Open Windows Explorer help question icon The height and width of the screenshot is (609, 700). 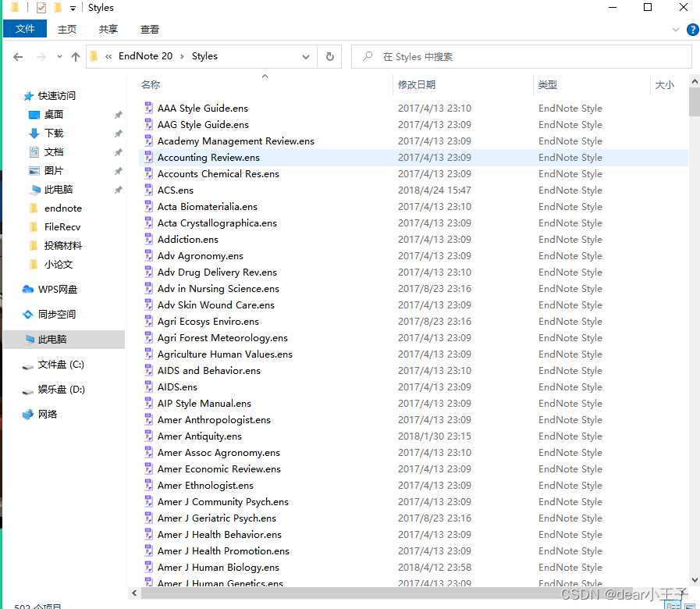click(692, 30)
